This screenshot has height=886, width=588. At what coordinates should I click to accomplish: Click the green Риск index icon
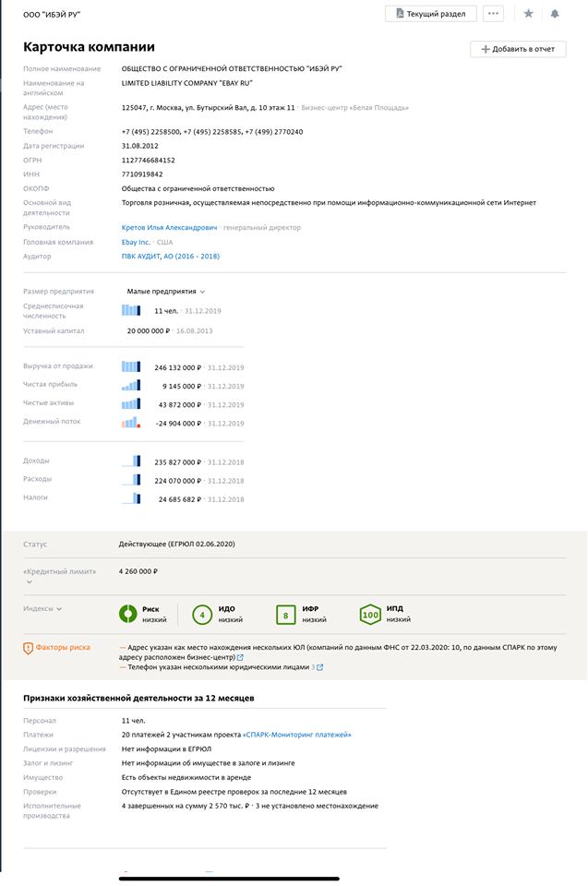coord(128,615)
